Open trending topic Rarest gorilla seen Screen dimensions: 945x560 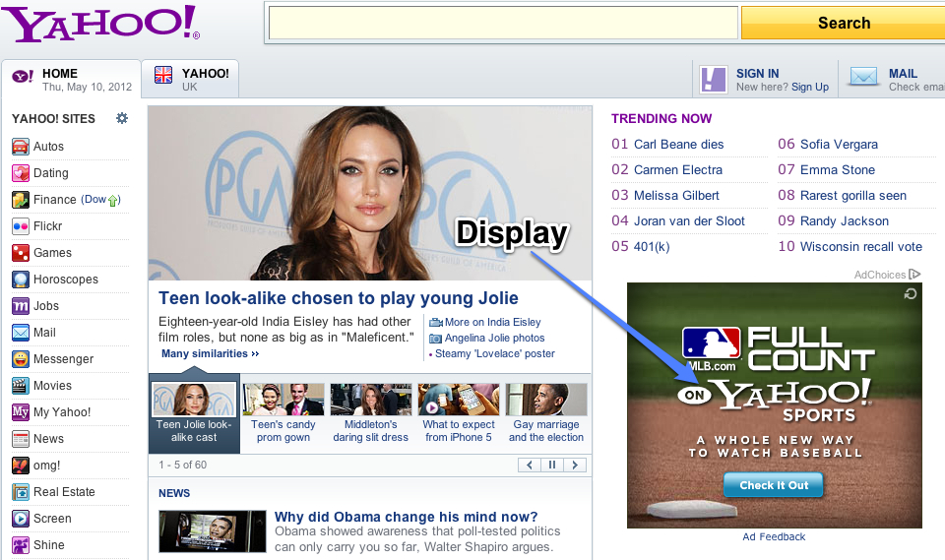click(x=853, y=195)
